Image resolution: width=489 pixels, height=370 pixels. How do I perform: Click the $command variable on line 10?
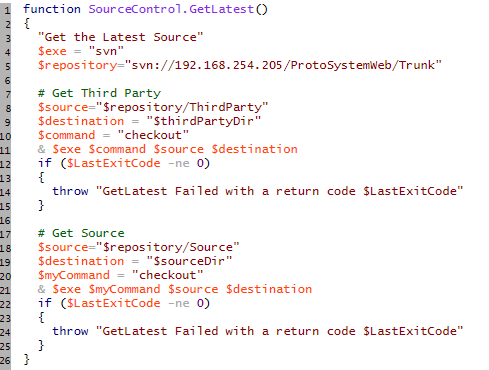[x=66, y=135]
